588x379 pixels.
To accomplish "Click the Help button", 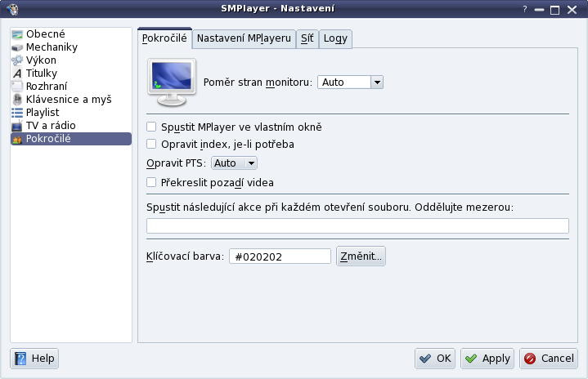I will click(x=34, y=359).
